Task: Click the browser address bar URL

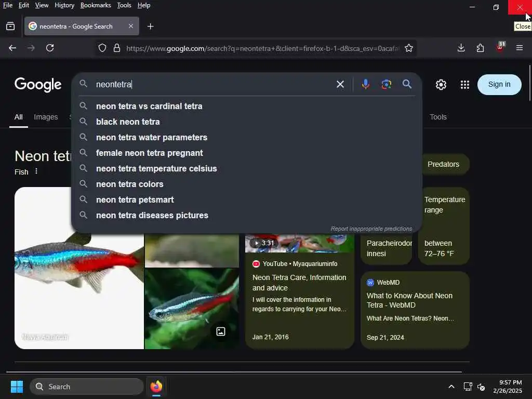Action: (262, 48)
